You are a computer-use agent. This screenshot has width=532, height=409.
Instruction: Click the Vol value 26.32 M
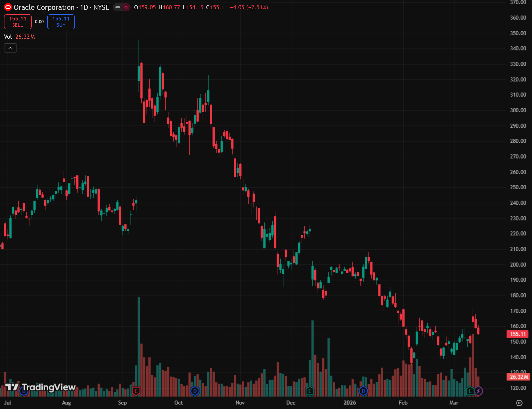(x=25, y=37)
